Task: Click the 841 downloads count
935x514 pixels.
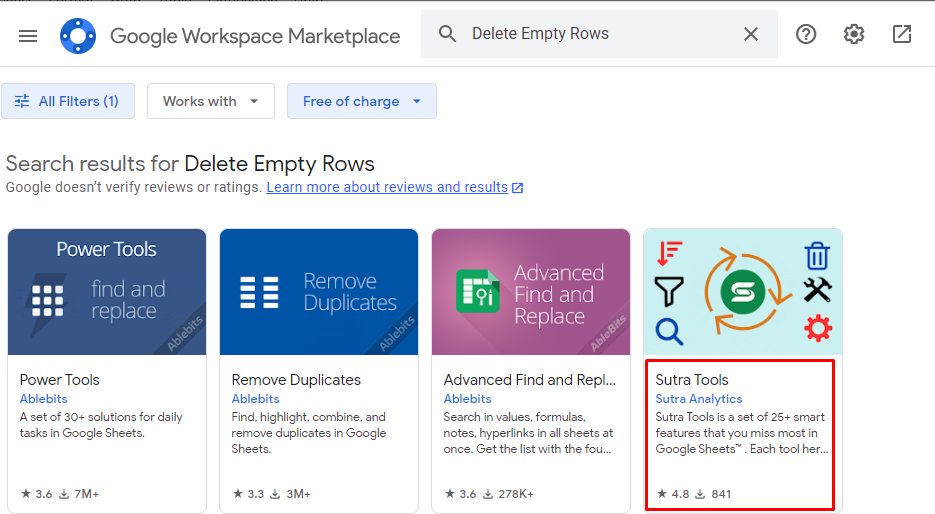Action: [x=713, y=494]
